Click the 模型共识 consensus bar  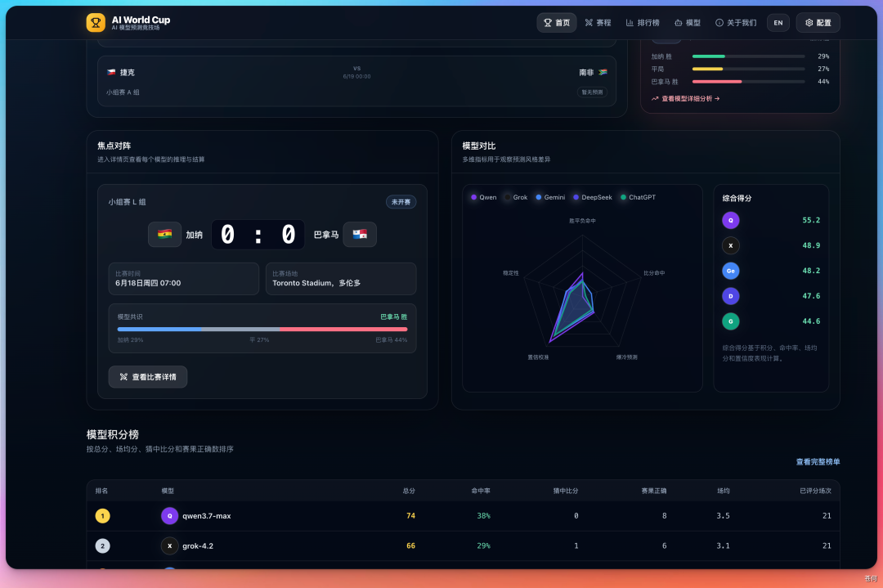click(262, 329)
